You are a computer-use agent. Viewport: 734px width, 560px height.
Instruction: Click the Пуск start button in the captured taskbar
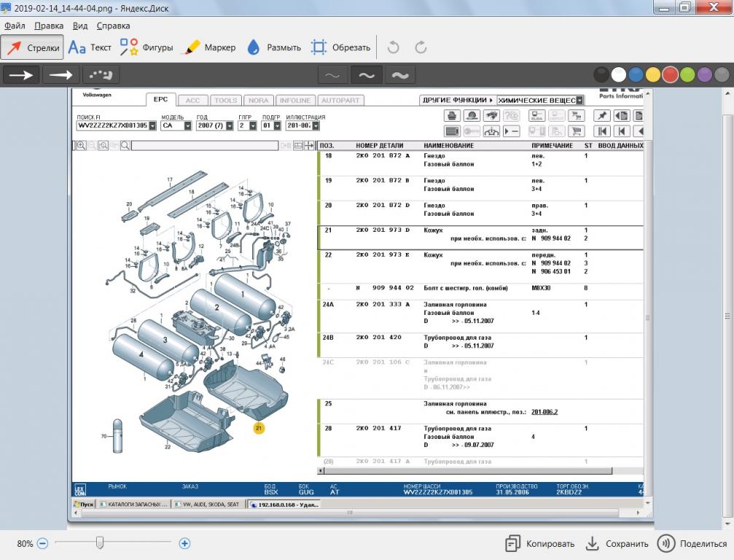coord(85,505)
